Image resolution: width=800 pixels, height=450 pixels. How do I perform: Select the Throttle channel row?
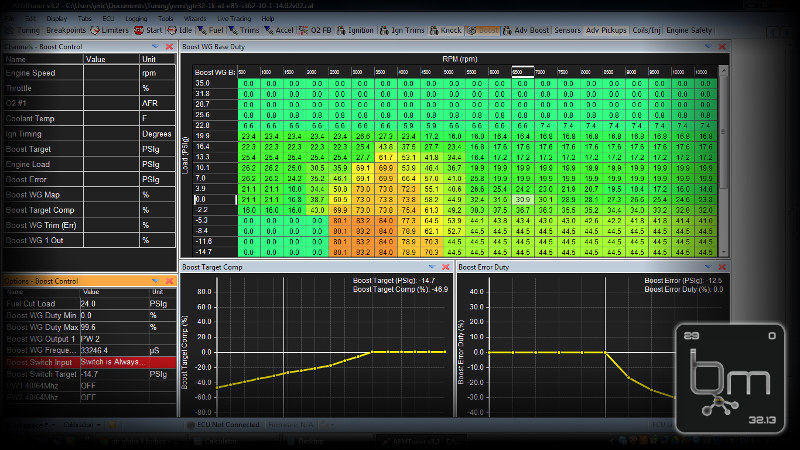pos(89,88)
